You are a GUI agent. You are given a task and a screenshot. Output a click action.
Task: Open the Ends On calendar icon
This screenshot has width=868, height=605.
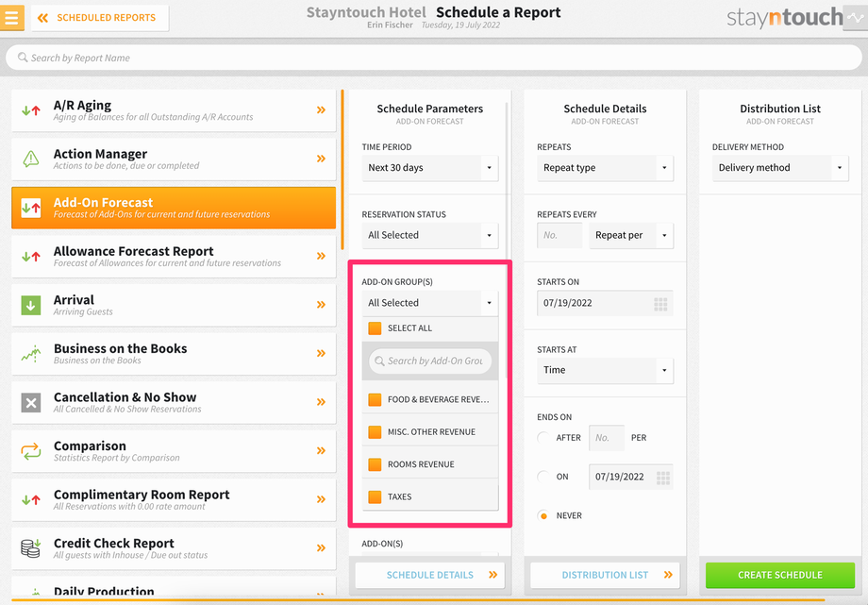pos(662,478)
